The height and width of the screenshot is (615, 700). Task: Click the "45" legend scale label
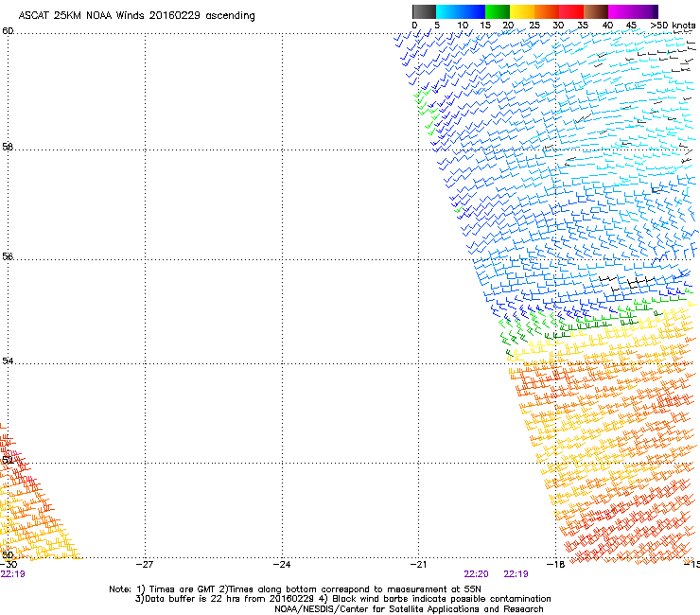(631, 25)
